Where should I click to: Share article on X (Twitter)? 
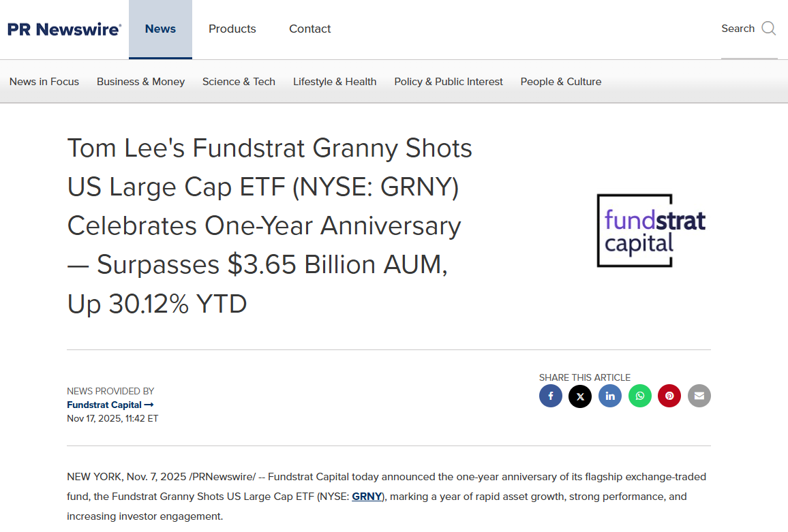[580, 396]
